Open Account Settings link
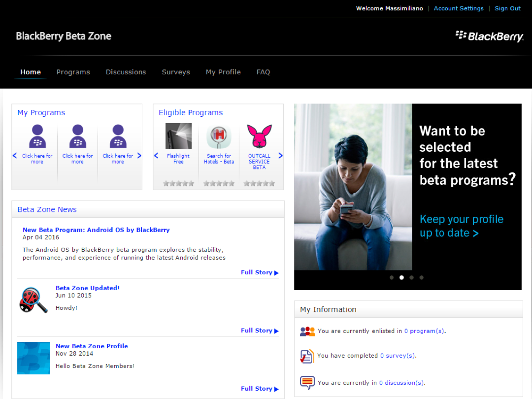The image size is (532, 399). (459, 8)
